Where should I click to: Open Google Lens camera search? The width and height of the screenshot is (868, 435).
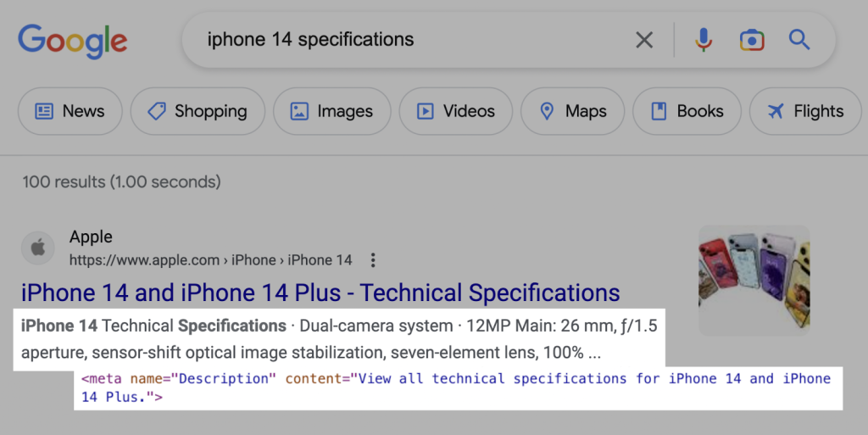[x=751, y=40]
